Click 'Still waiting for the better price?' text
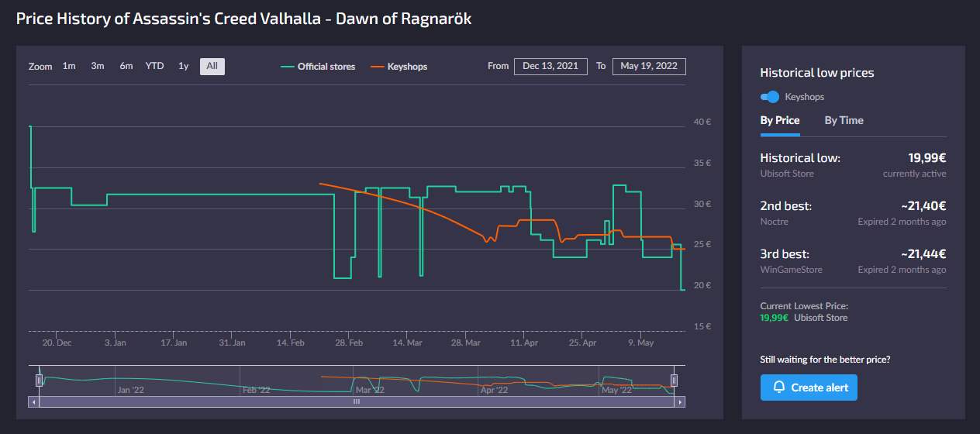 coord(826,360)
